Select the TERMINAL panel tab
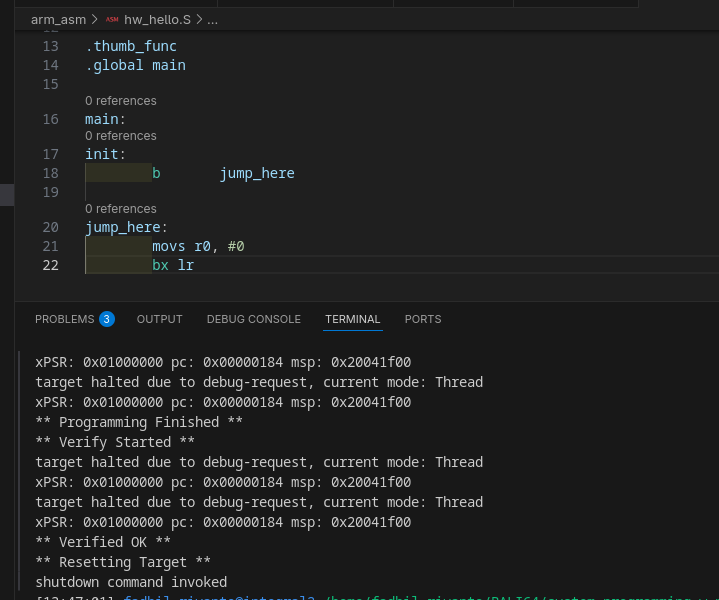 pyautogui.click(x=352, y=319)
